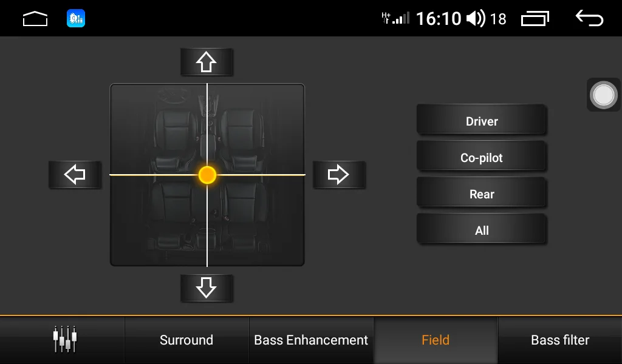Screen dimensions: 622x364
Task: Open the blue equalizer app icon
Action: click(x=76, y=18)
